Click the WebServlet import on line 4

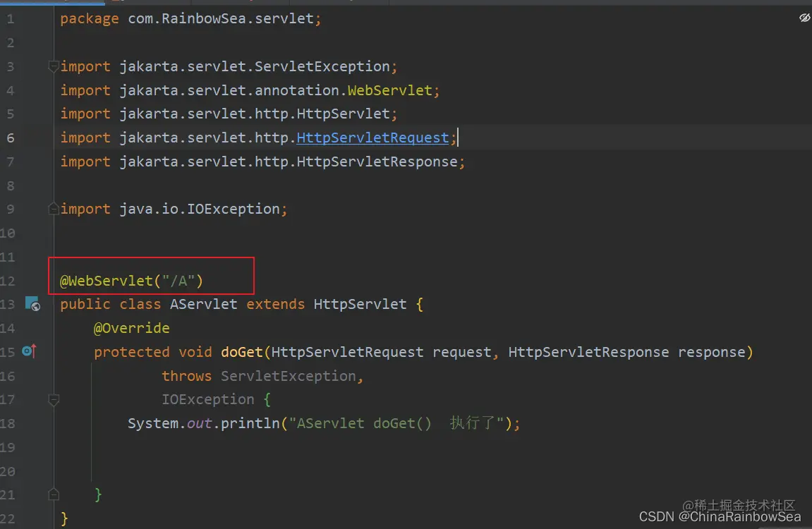pos(389,90)
